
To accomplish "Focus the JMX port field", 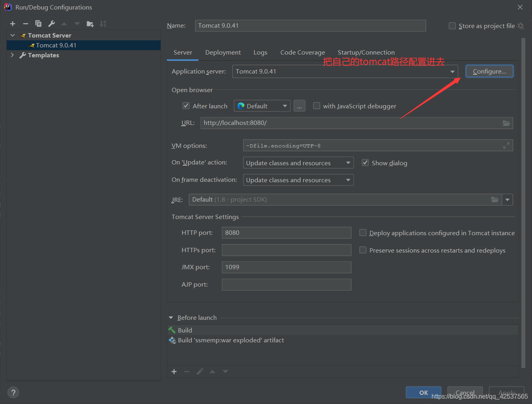I will [286, 267].
